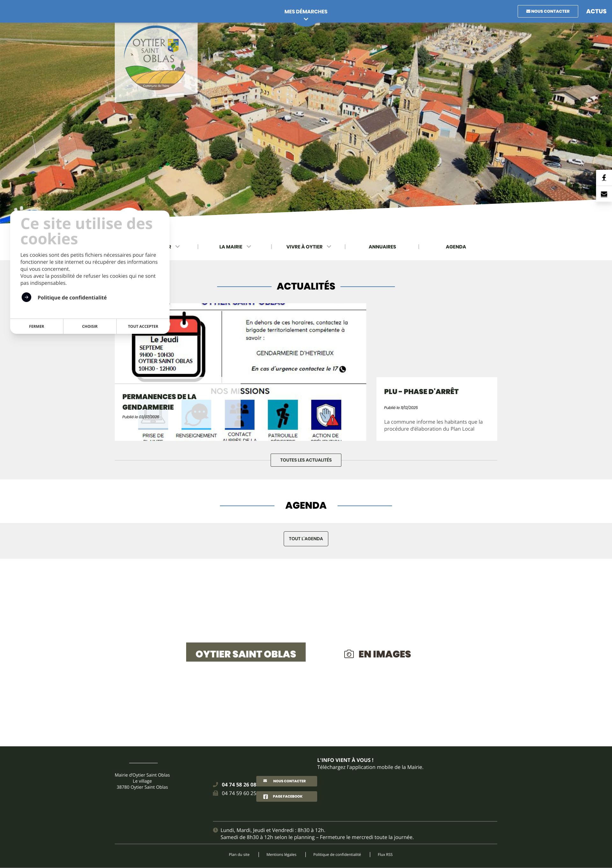
Task: Open the Flux RSS footer link
Action: click(385, 854)
